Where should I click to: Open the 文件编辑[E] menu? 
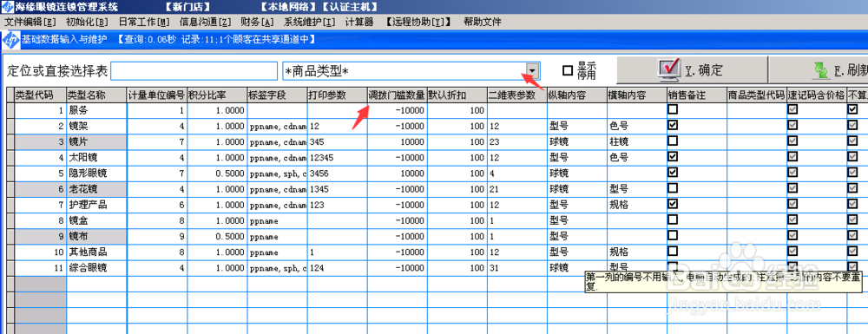point(30,22)
